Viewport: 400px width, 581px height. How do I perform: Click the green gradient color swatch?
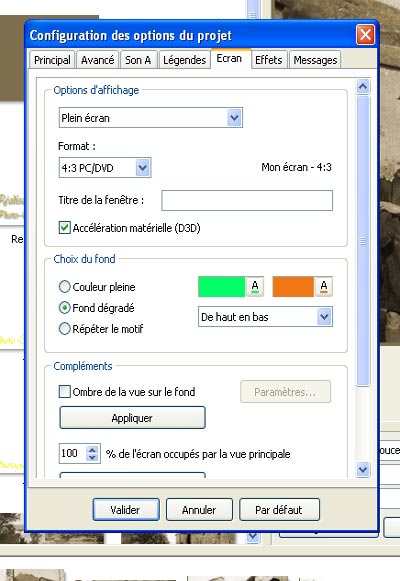(x=221, y=287)
